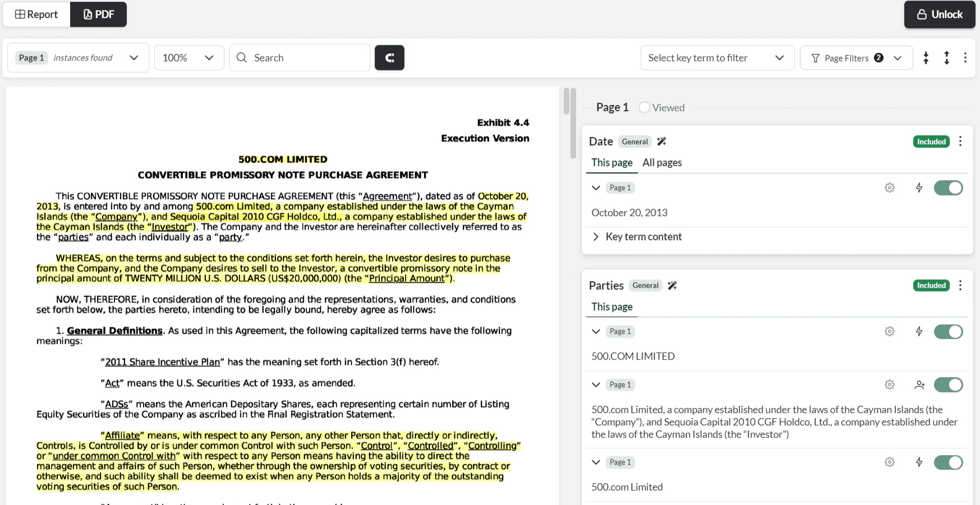Click the Search input field
This screenshot has width=980, height=505.
point(300,58)
